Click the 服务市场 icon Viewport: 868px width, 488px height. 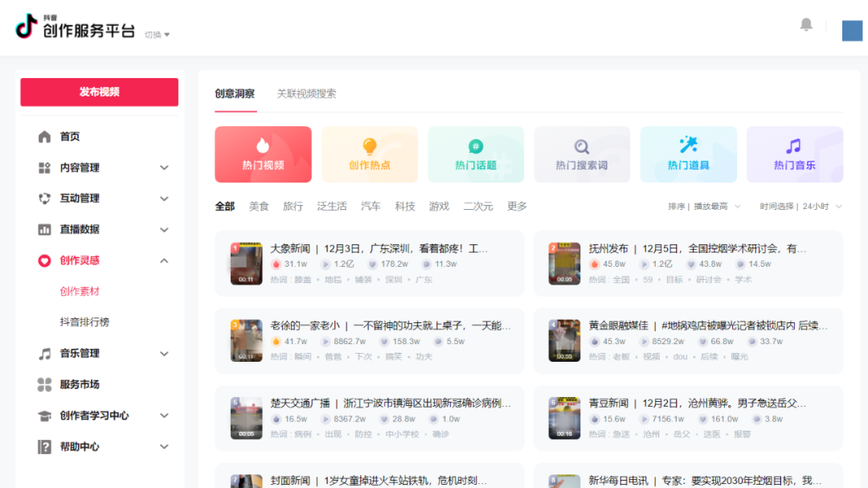pos(44,384)
